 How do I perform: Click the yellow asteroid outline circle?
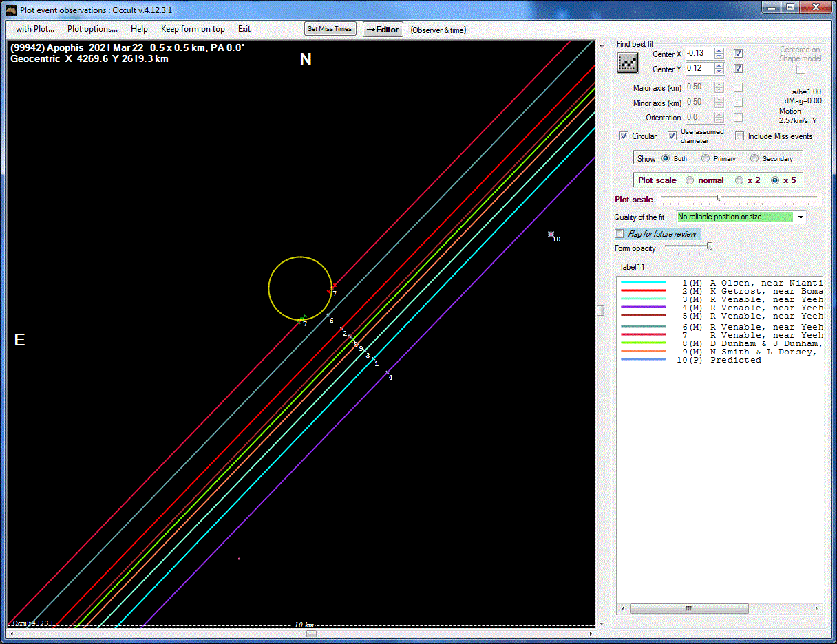click(x=301, y=288)
